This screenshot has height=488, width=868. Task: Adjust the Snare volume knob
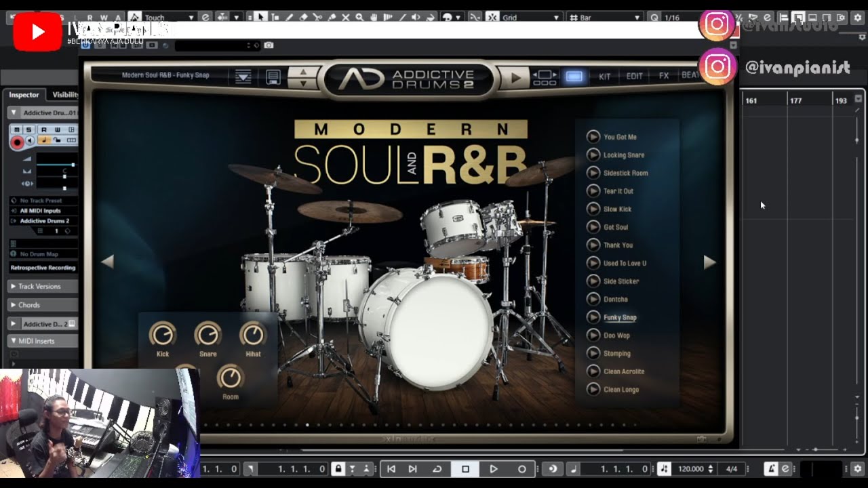208,335
